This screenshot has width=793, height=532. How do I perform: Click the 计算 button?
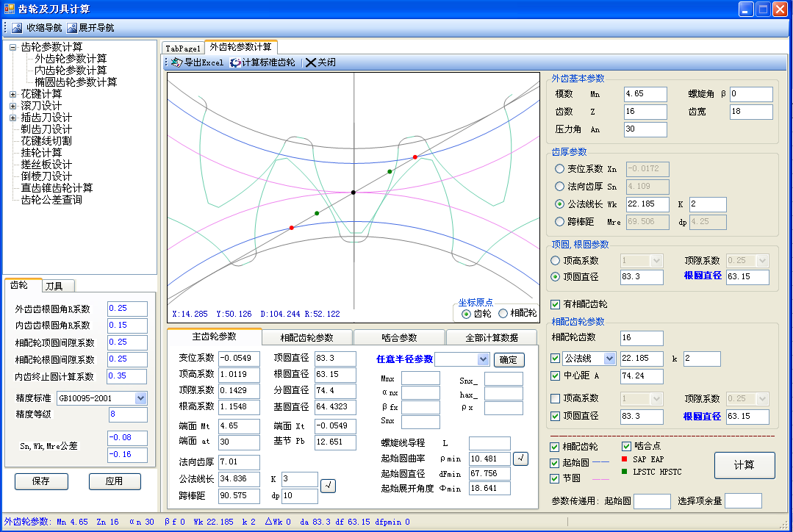[744, 465]
